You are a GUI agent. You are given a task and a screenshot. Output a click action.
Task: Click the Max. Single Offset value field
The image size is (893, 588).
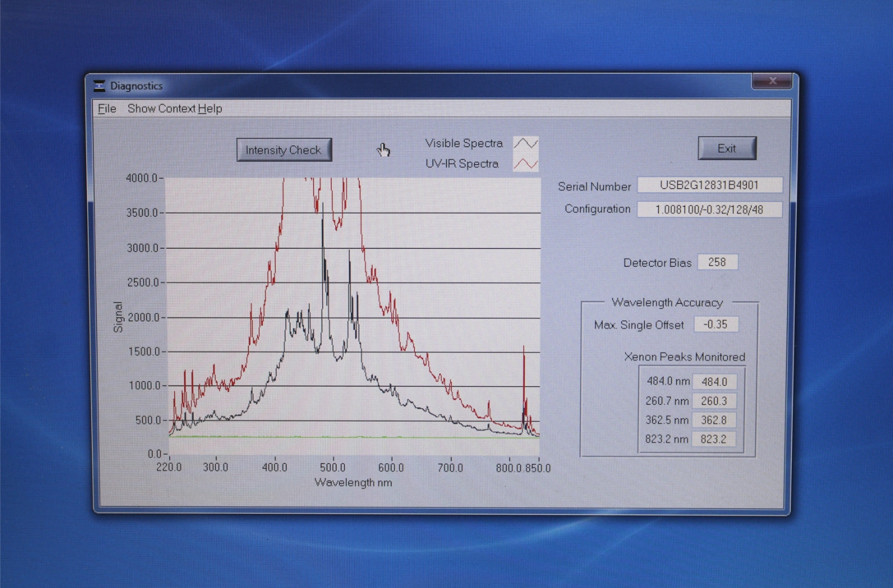(716, 325)
